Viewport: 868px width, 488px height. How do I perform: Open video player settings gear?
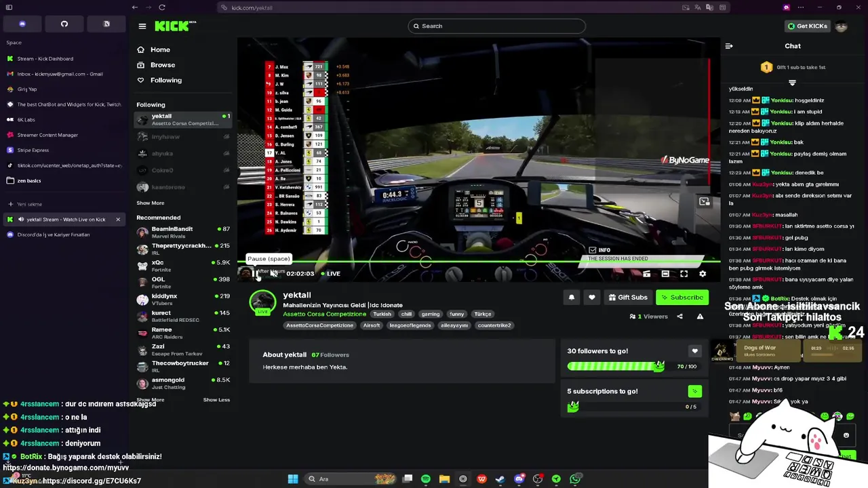click(x=703, y=274)
